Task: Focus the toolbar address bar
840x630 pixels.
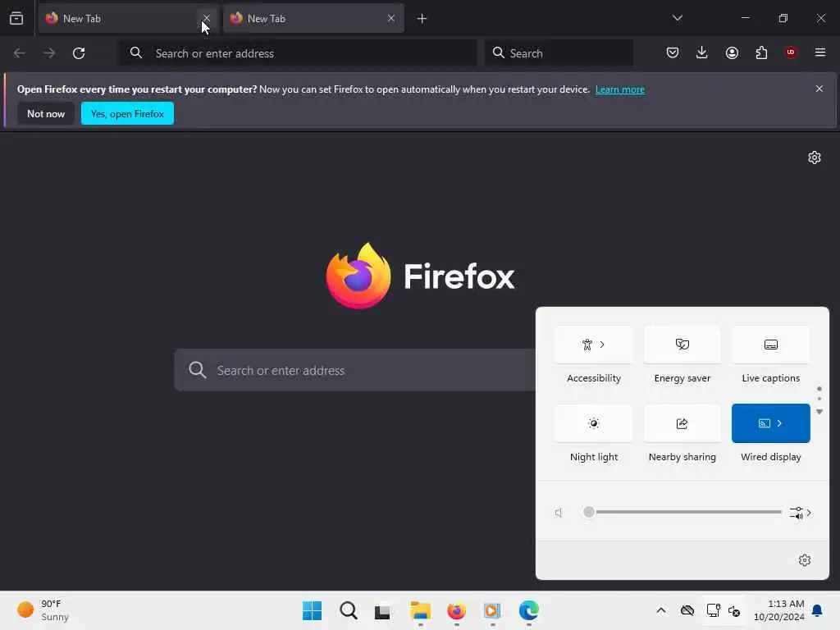Action: coord(298,53)
